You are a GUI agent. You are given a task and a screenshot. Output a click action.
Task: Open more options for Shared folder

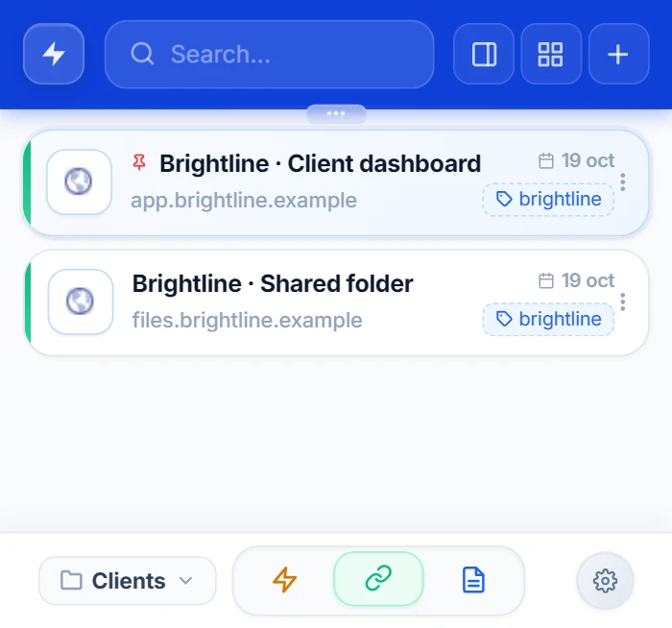[x=623, y=302]
